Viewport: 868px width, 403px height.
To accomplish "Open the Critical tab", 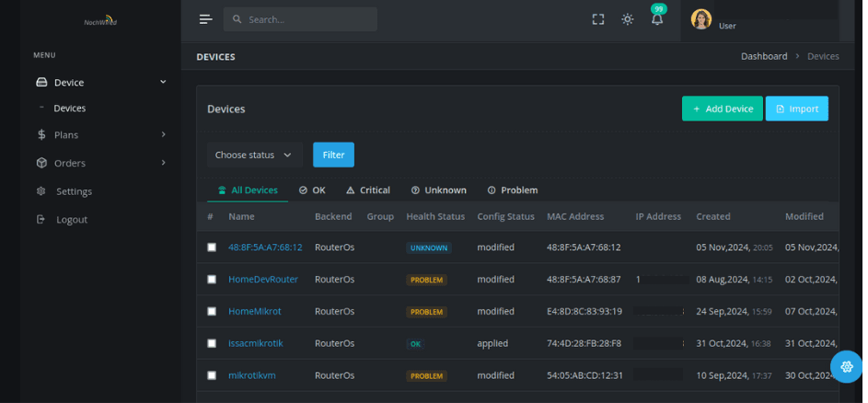I will pyautogui.click(x=368, y=190).
